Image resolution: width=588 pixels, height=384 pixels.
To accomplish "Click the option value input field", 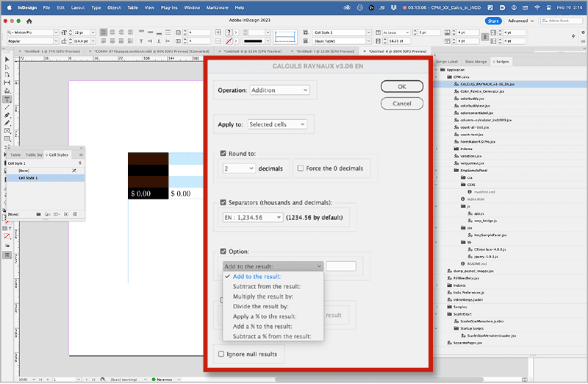I will click(x=341, y=266).
